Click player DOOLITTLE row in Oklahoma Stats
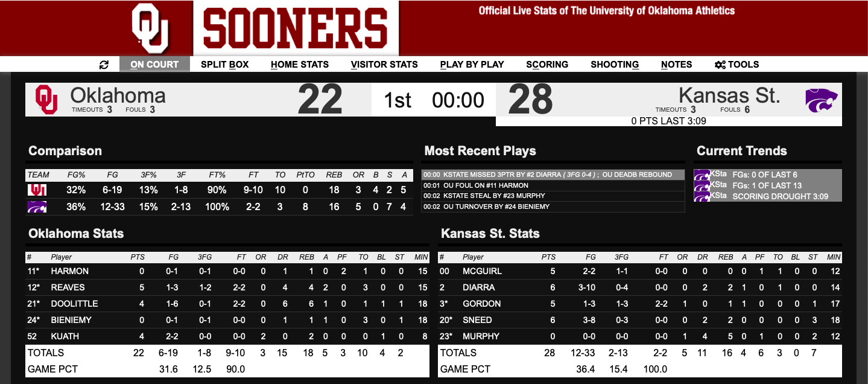This screenshot has height=384, width=868. pyautogui.click(x=227, y=304)
